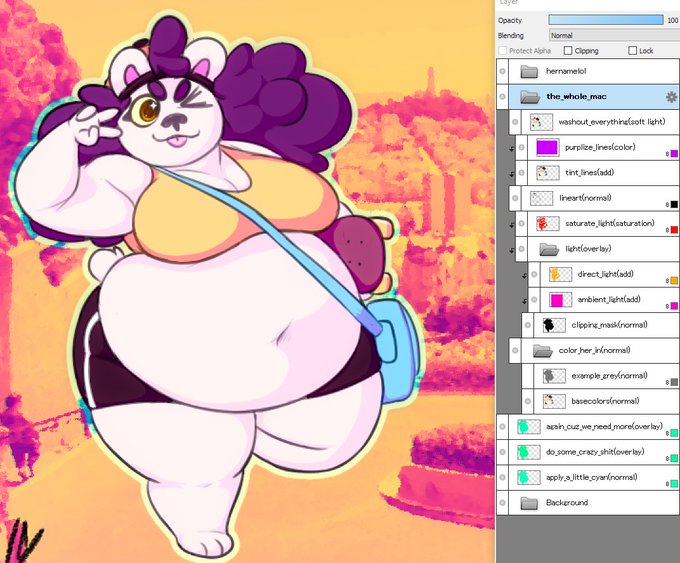Select layer named apply_a_little_cyan(normal)
This screenshot has height=563, width=680.
click(592, 477)
